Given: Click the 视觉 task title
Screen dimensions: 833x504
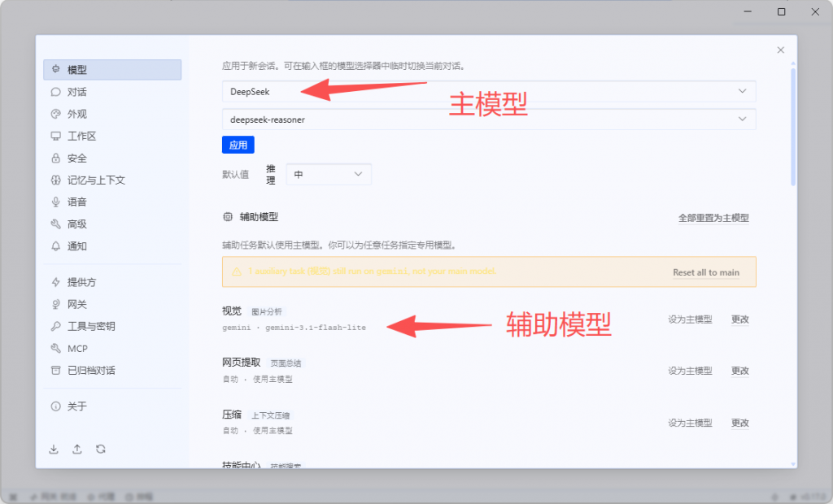Looking at the screenshot, I should coord(232,311).
